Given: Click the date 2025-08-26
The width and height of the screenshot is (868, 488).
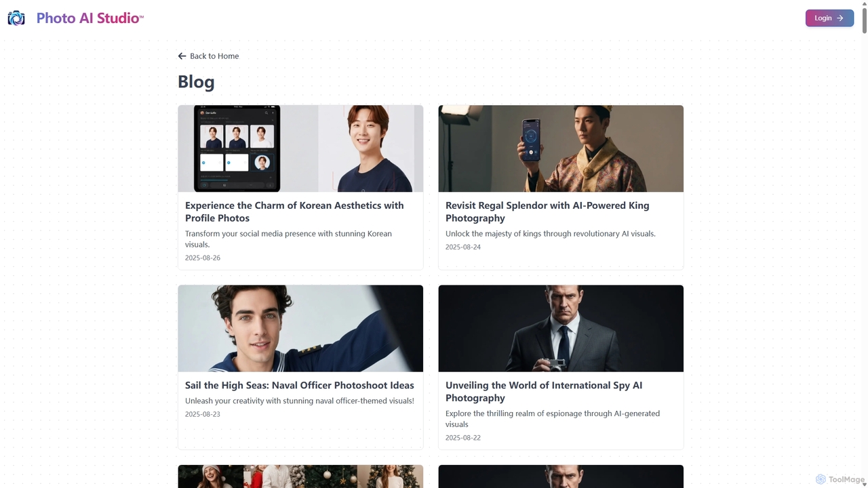Looking at the screenshot, I should point(203,258).
